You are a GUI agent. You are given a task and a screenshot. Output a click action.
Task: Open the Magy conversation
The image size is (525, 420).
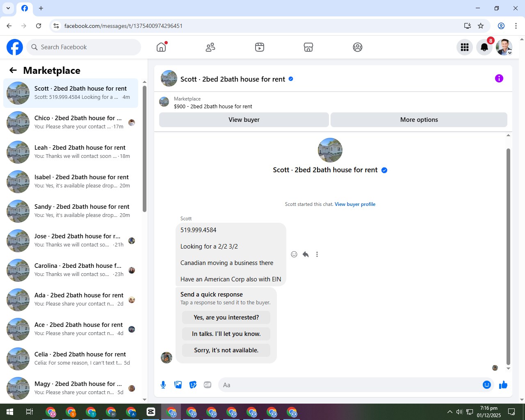tap(71, 388)
